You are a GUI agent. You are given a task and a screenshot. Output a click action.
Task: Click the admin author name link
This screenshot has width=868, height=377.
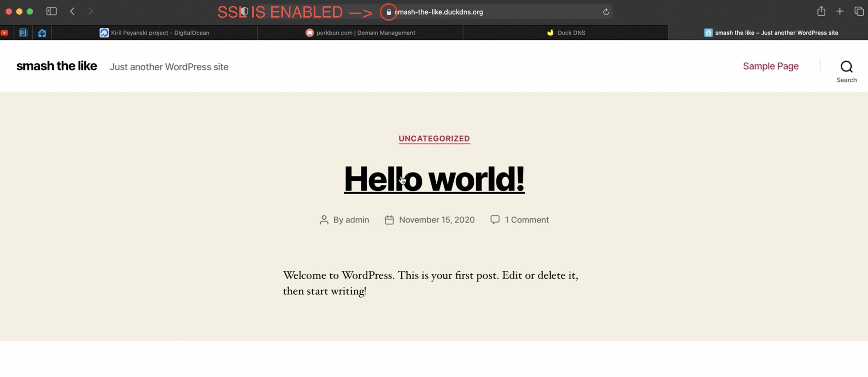(357, 219)
